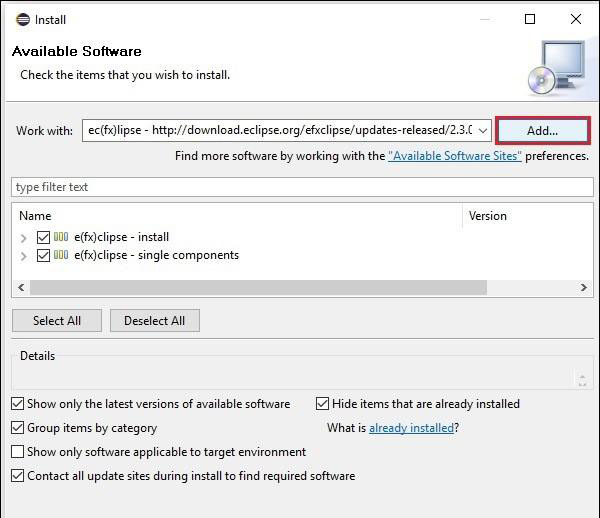Viewport: 600px width, 518px height.
Task: Click the Select All button
Action: [57, 321]
